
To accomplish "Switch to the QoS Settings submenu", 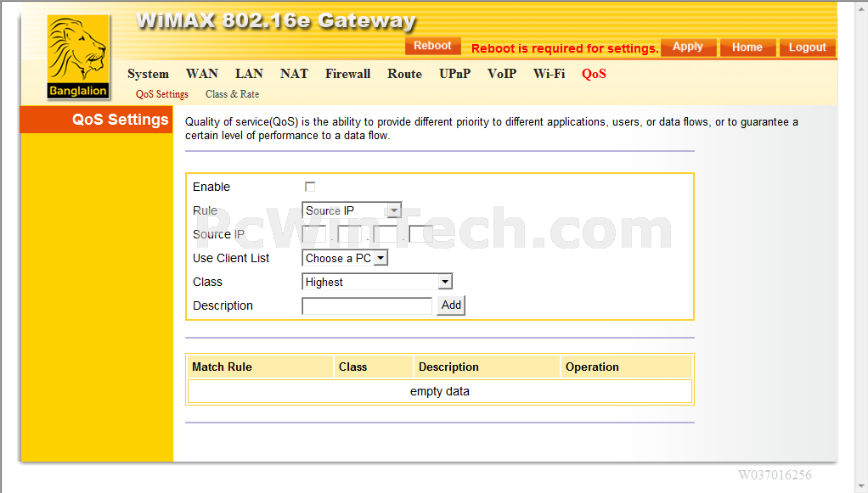I will 162,94.
